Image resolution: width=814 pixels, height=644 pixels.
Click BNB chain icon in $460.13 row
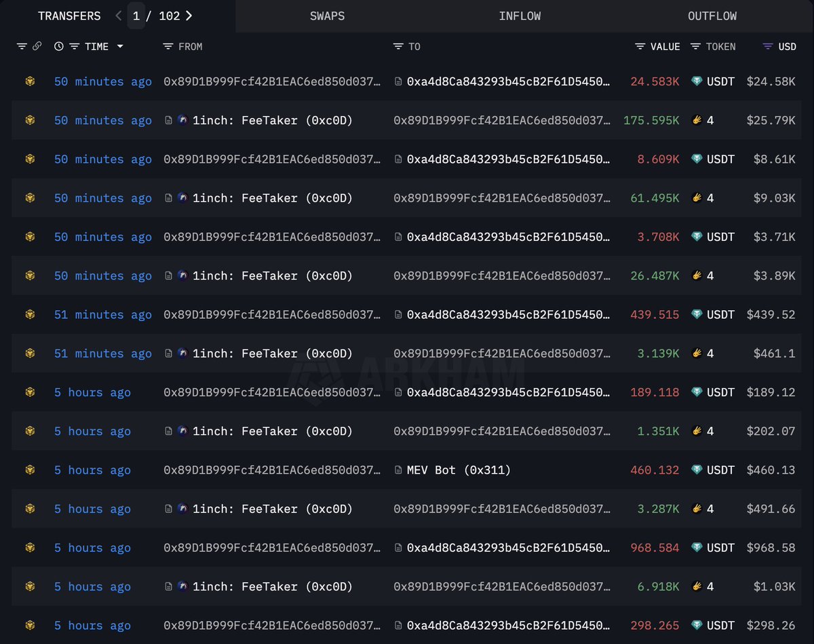(x=30, y=470)
